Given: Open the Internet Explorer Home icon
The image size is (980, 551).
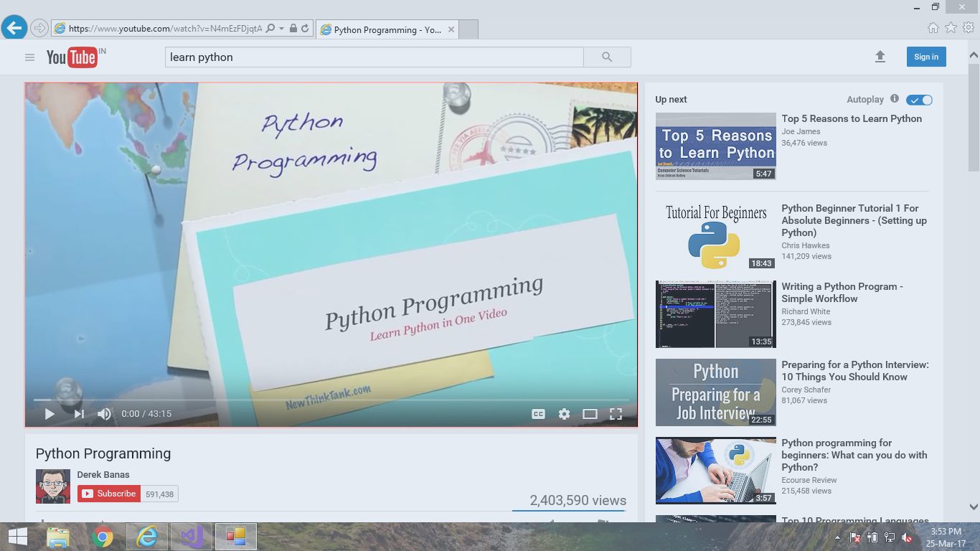Looking at the screenshot, I should 933,28.
